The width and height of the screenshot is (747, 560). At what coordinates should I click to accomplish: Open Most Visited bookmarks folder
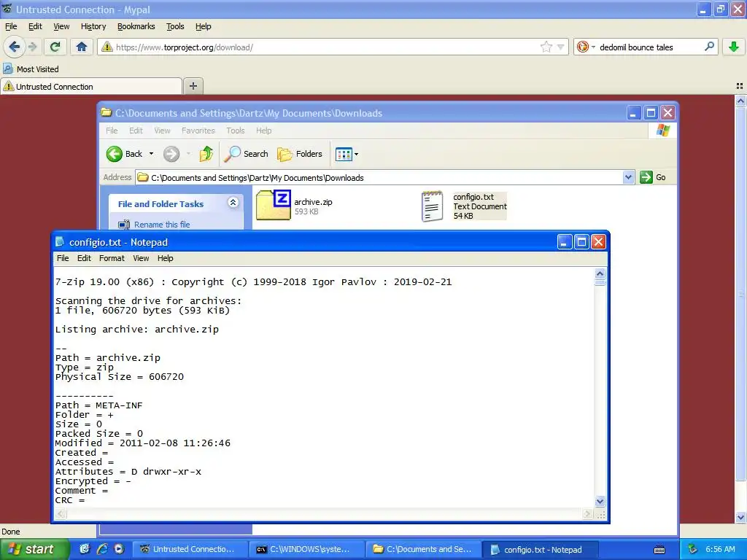click(x=31, y=69)
